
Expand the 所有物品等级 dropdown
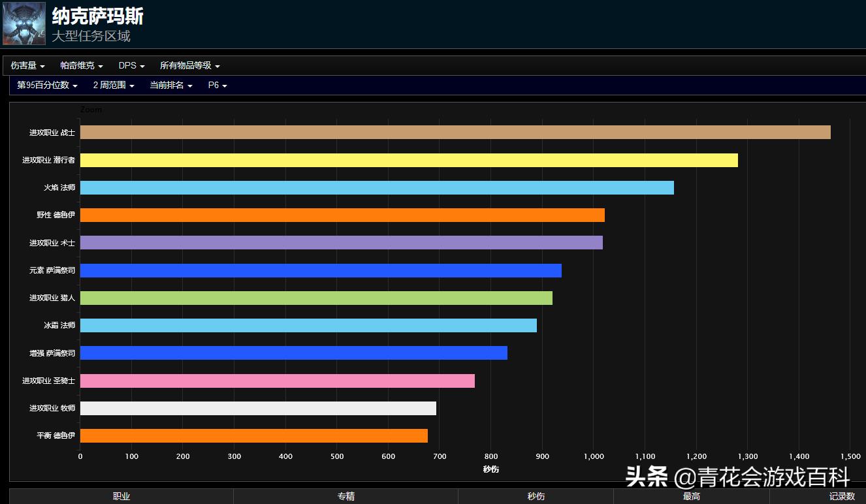(x=189, y=66)
